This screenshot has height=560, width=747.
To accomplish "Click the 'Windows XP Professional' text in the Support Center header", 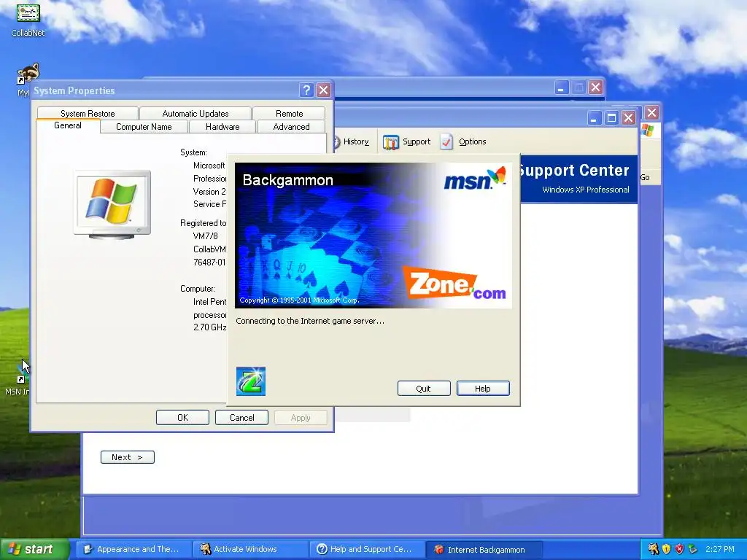I will [x=586, y=190].
